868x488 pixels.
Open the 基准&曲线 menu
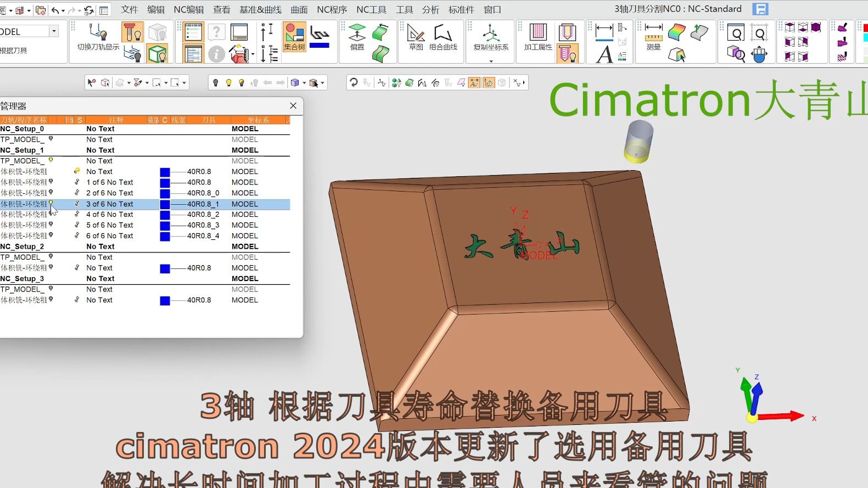point(260,9)
